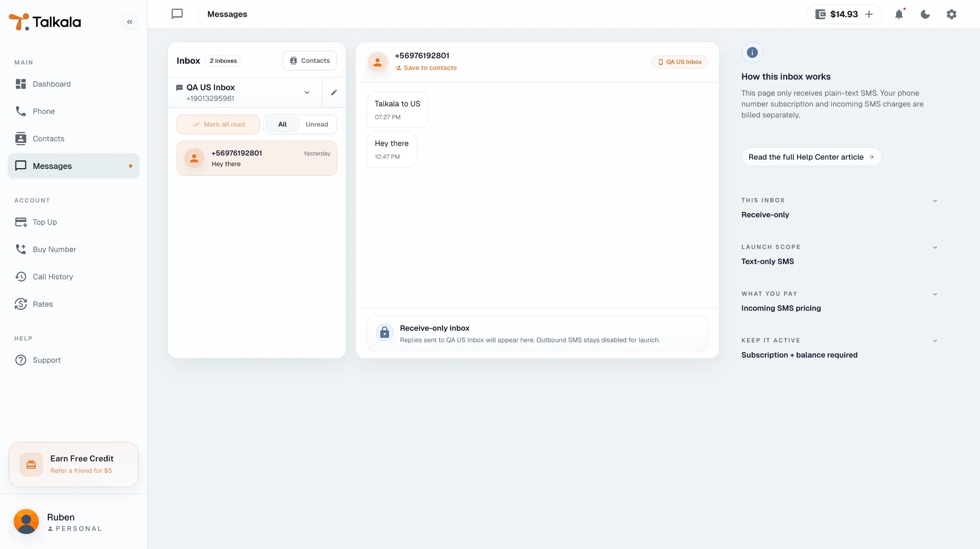The height and width of the screenshot is (549, 980).
Task: Click the QA US Inbox badge in conversation header
Action: tap(680, 62)
